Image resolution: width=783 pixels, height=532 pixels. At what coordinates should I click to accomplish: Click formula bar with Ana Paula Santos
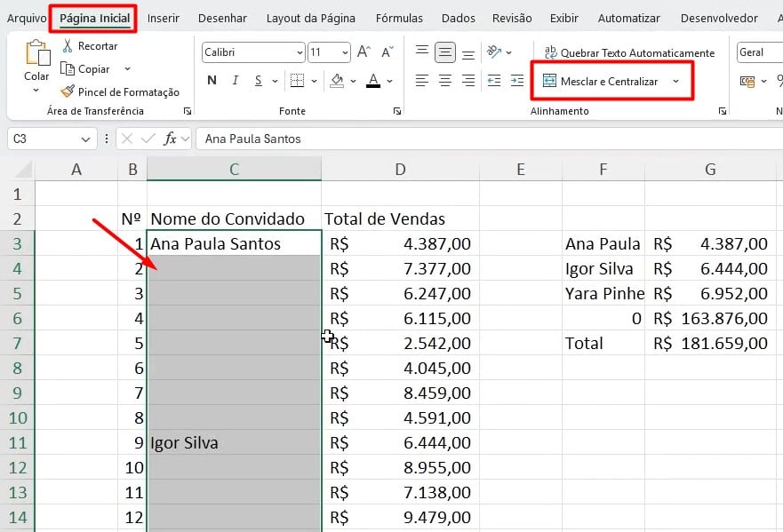pos(490,139)
